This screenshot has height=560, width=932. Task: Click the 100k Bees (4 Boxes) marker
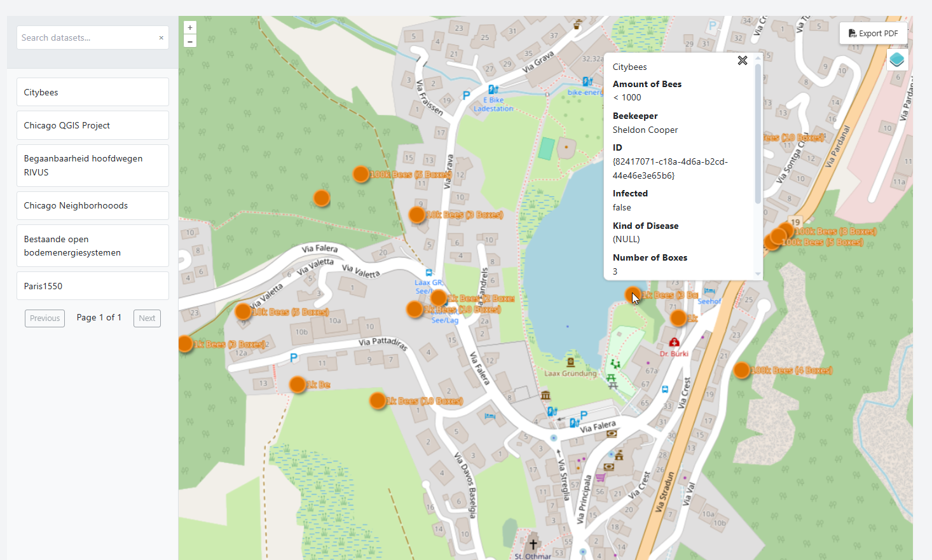coord(742,370)
